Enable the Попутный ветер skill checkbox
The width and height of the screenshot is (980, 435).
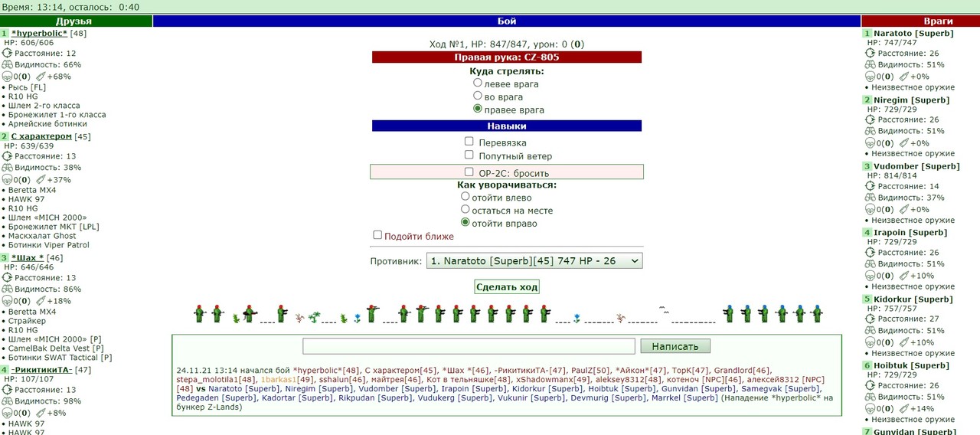click(469, 154)
